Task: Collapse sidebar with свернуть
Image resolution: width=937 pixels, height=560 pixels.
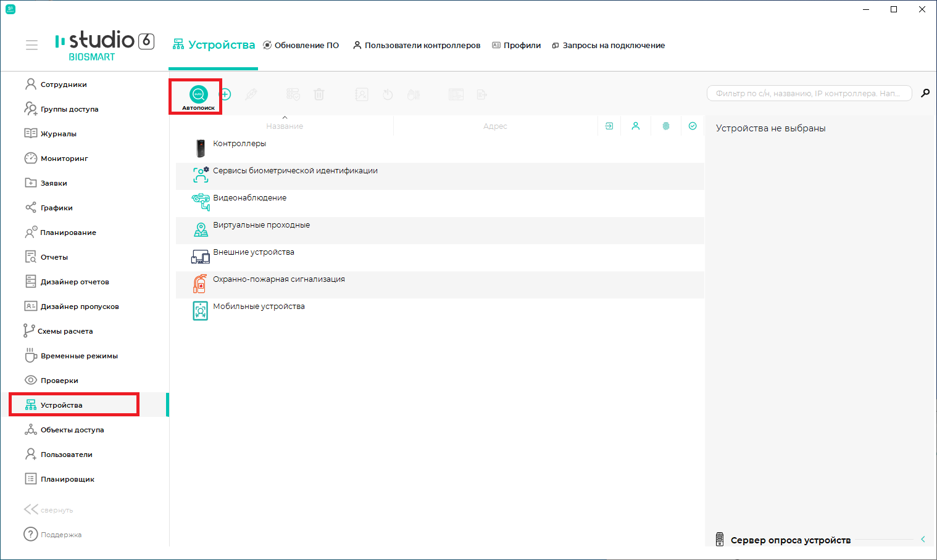Action: pos(48,509)
